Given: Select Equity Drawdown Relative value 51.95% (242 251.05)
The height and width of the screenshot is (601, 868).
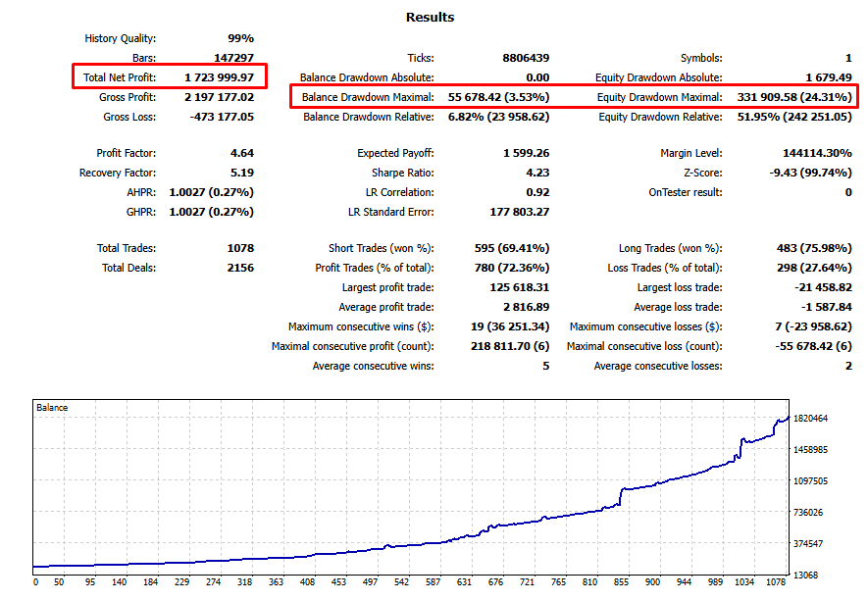Looking at the screenshot, I should pyautogui.click(x=794, y=117).
